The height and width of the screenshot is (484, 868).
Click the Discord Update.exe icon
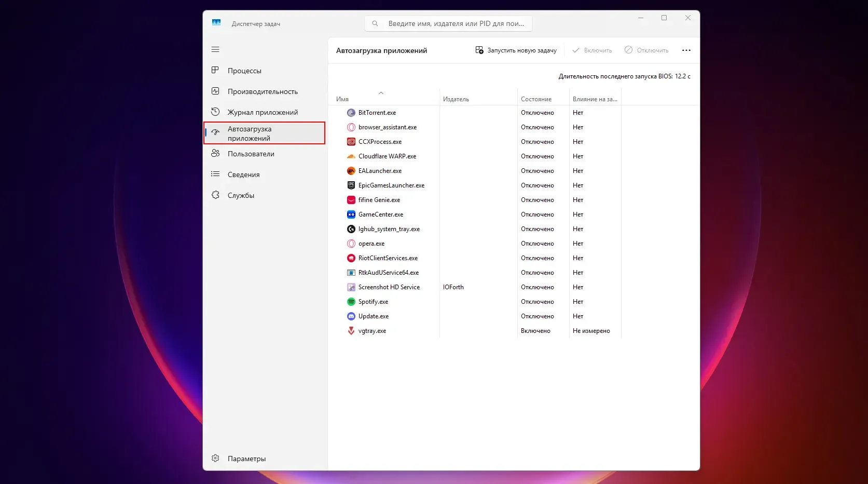click(351, 316)
